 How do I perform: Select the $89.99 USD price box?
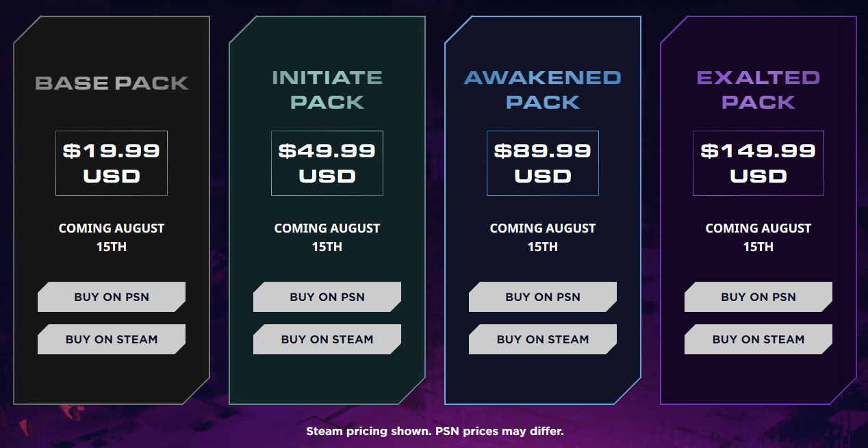pos(543,163)
